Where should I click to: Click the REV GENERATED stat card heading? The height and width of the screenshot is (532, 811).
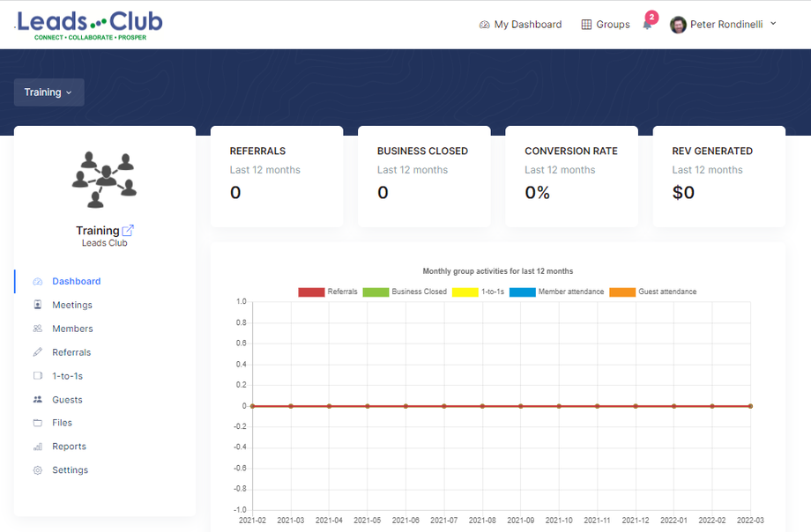[712, 151]
